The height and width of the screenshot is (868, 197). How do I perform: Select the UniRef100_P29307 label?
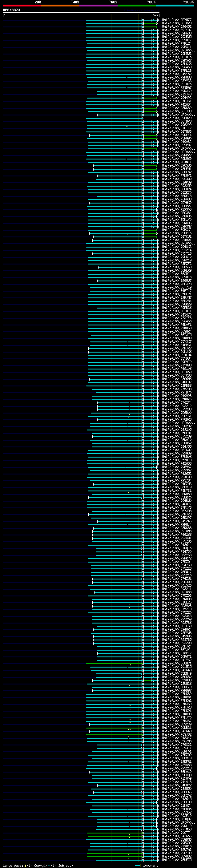point(177,470)
